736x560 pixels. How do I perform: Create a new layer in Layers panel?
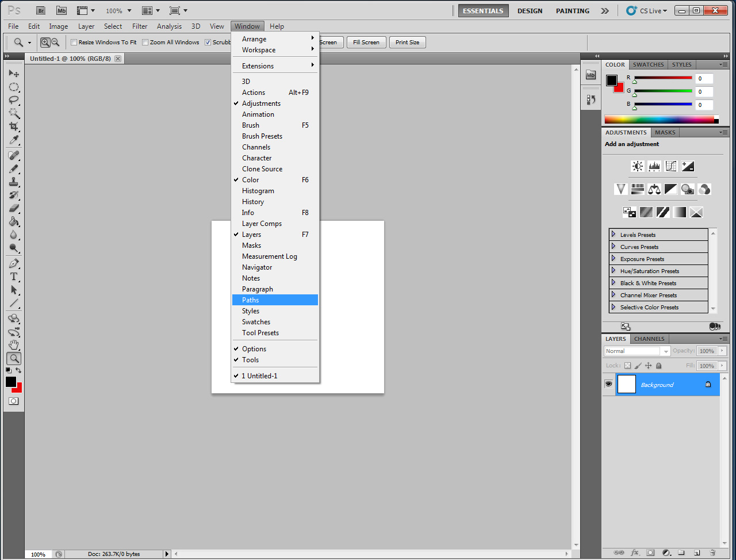tap(697, 553)
